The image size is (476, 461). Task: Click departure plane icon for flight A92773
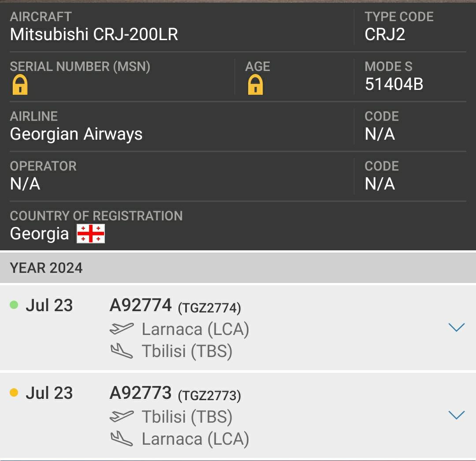tap(121, 416)
